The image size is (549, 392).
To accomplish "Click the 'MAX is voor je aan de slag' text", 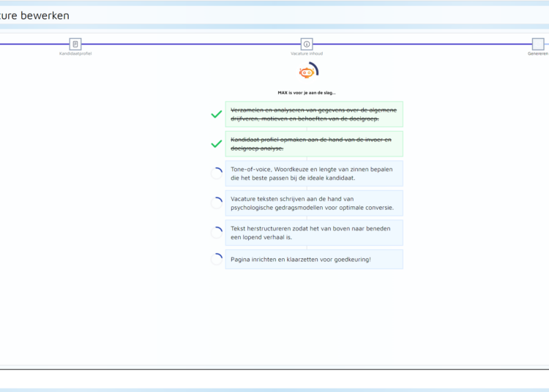I will [x=307, y=93].
